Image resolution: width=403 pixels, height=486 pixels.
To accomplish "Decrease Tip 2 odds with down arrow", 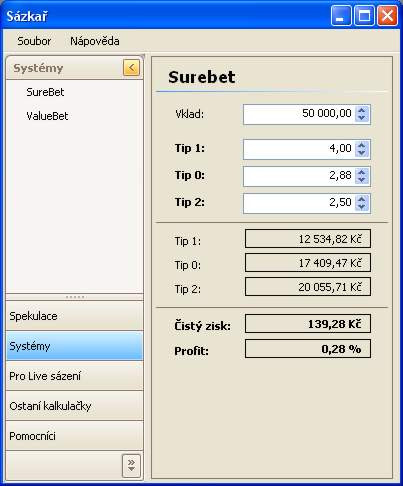I will pos(362,207).
